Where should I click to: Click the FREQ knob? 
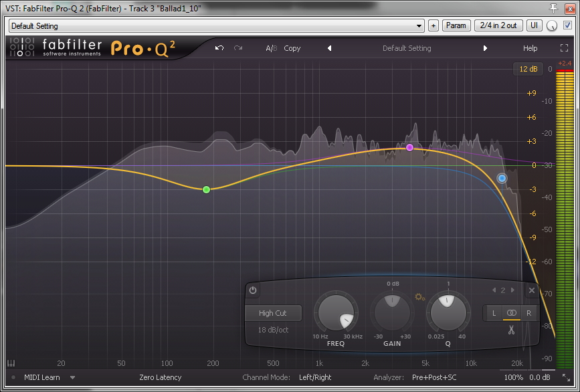click(x=336, y=313)
